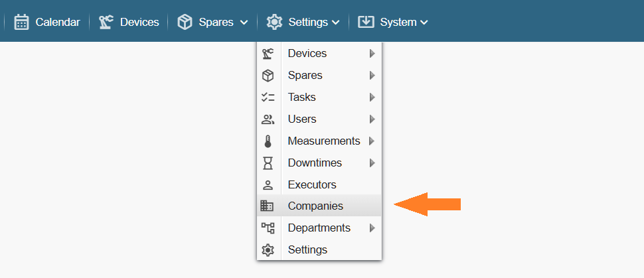
Task: Click the hourglass icon for Downtimes
Action: pos(268,163)
